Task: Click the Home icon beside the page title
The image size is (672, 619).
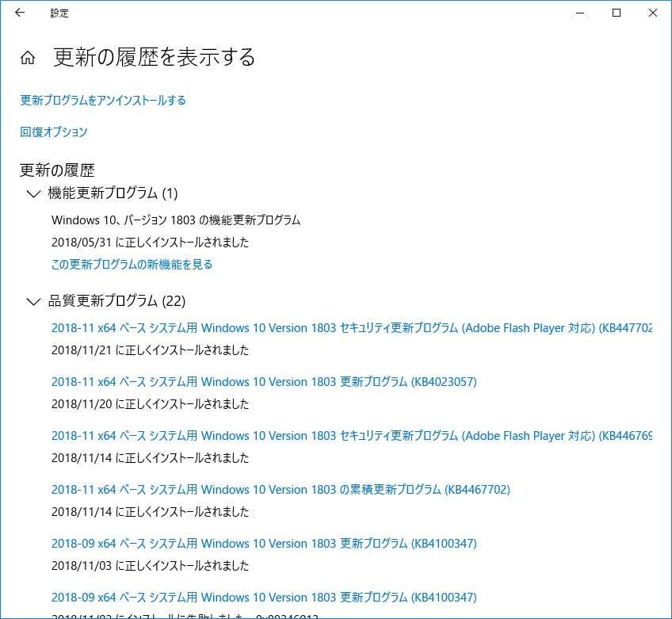Action: [x=28, y=58]
